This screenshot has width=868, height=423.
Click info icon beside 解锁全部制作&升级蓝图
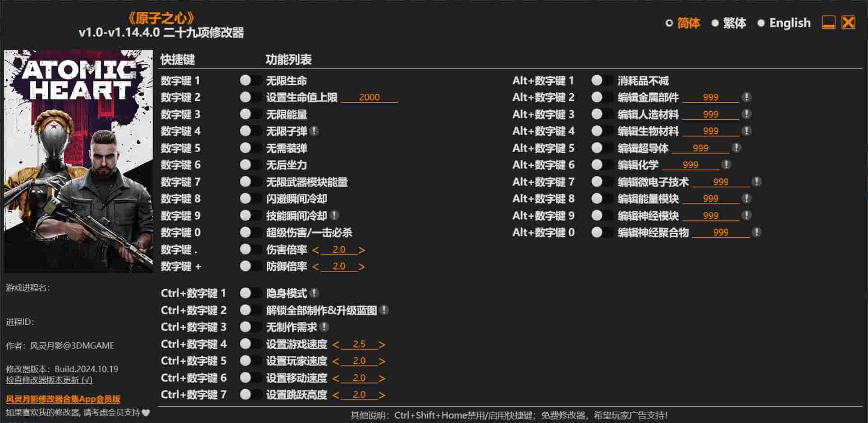tap(384, 310)
